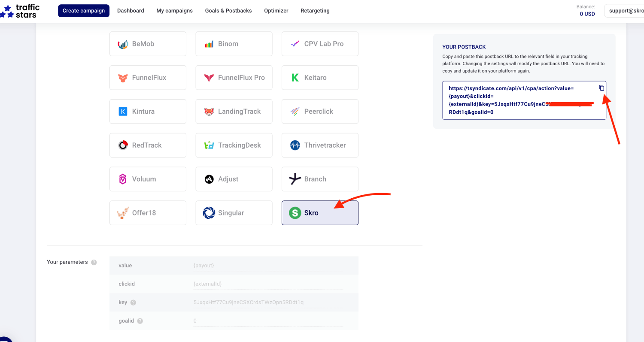Open help tooltip for key parameter
644x342 pixels.
(133, 303)
